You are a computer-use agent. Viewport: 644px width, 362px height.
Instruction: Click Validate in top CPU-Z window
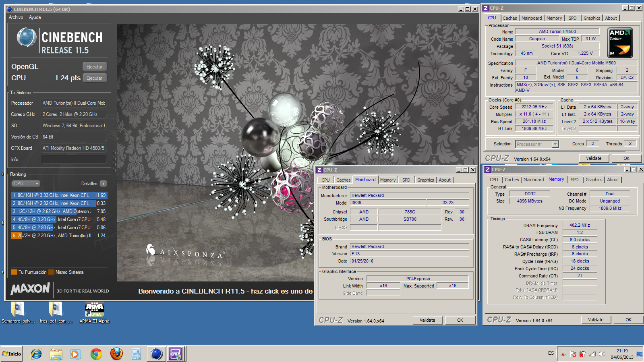pos(594,158)
